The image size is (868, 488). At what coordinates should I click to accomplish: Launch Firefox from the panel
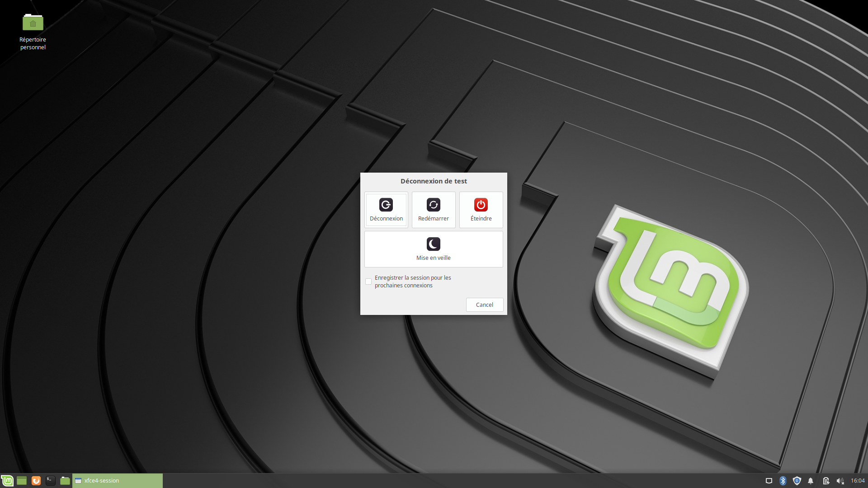36,481
